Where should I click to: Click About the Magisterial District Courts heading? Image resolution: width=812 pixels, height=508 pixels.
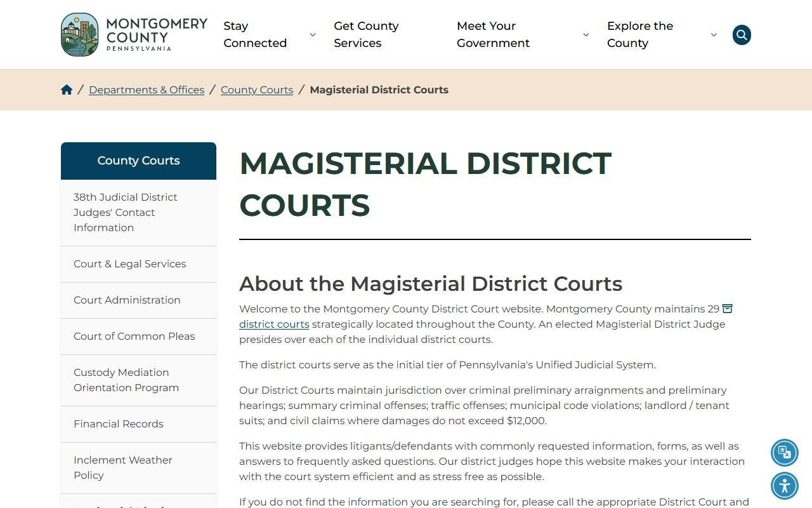click(x=431, y=283)
